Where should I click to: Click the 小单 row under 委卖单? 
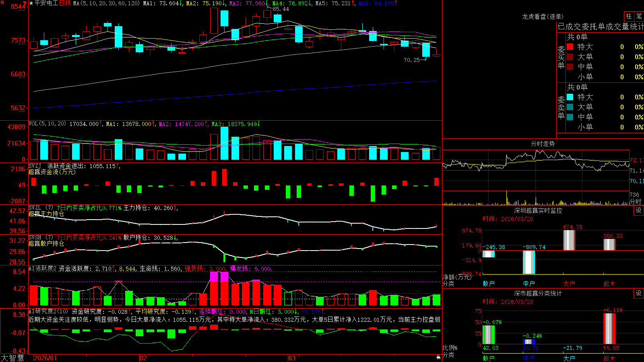(605, 127)
